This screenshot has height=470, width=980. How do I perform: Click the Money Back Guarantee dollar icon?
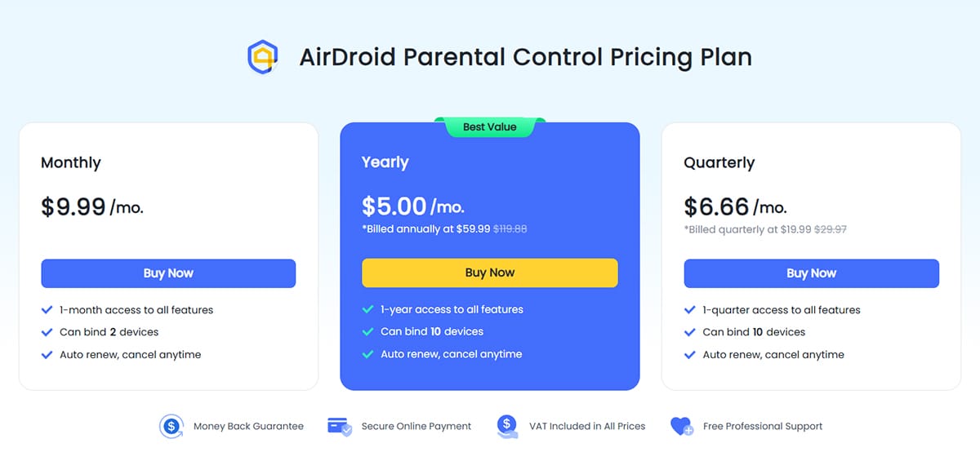(171, 426)
